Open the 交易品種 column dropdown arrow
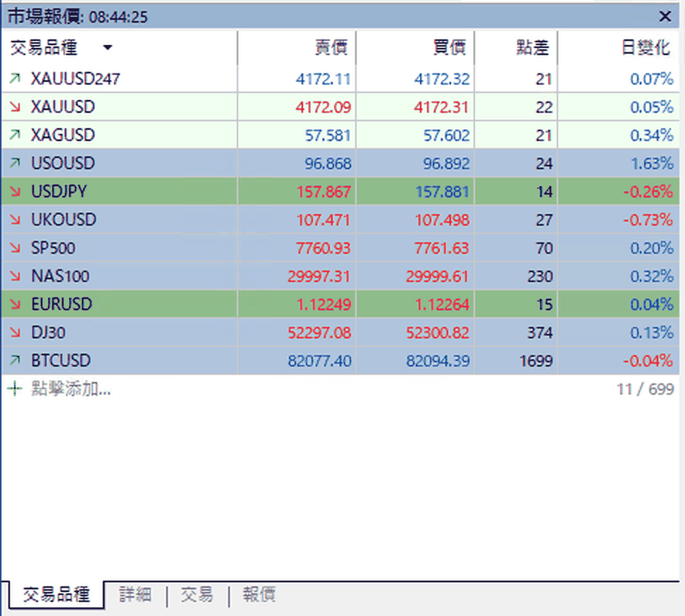This screenshot has width=685, height=616. [x=107, y=47]
